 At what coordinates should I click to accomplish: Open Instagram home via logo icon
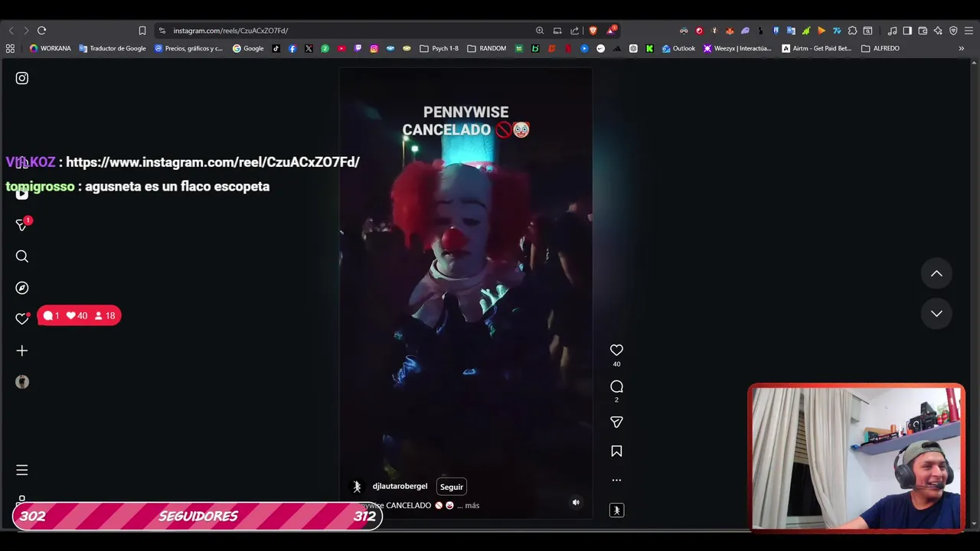pos(22,78)
